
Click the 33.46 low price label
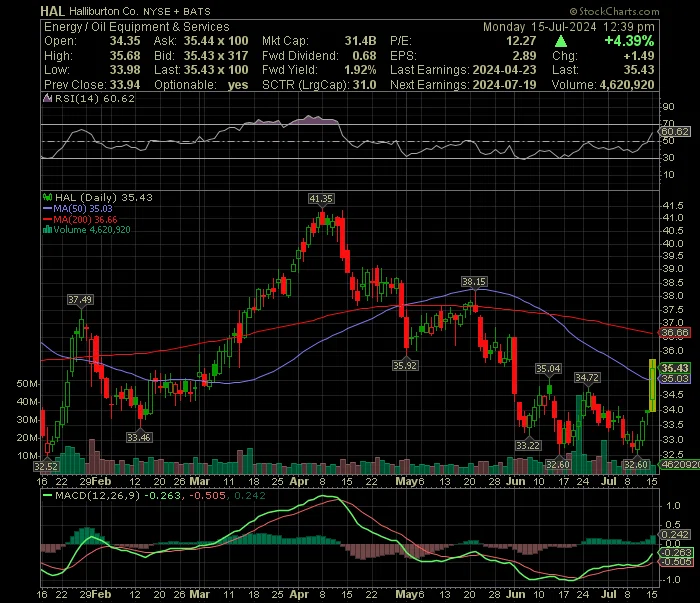pos(139,437)
